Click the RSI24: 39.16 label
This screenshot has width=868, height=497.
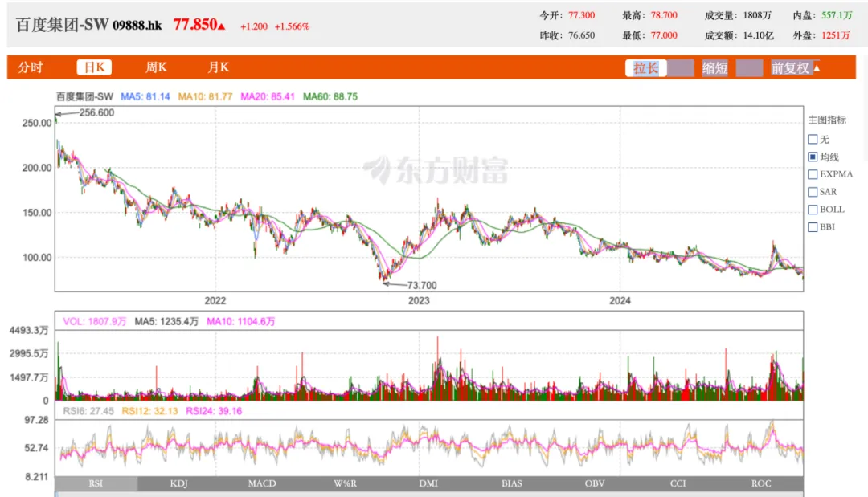214,411
